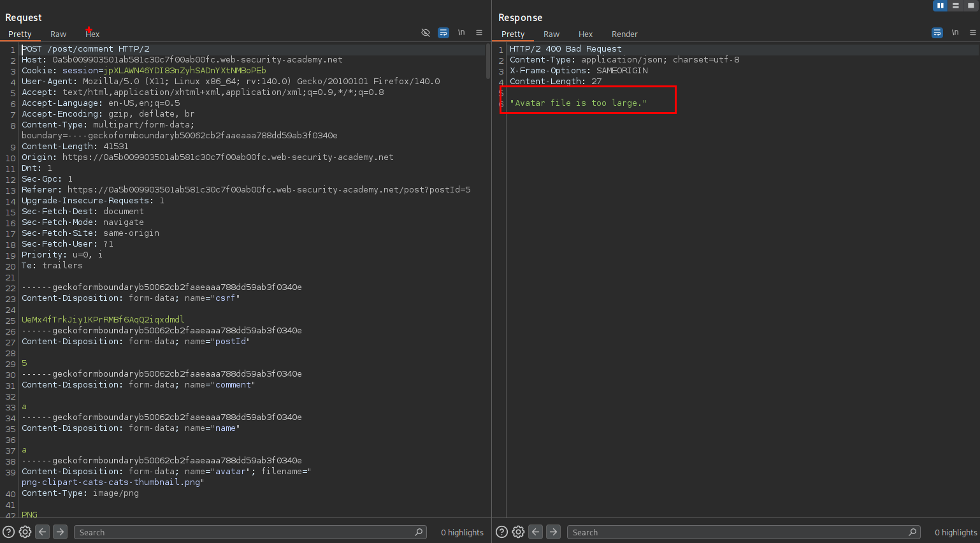The width and height of the screenshot is (980, 543).
Task: Switch request view to Raw tab
Action: [58, 34]
